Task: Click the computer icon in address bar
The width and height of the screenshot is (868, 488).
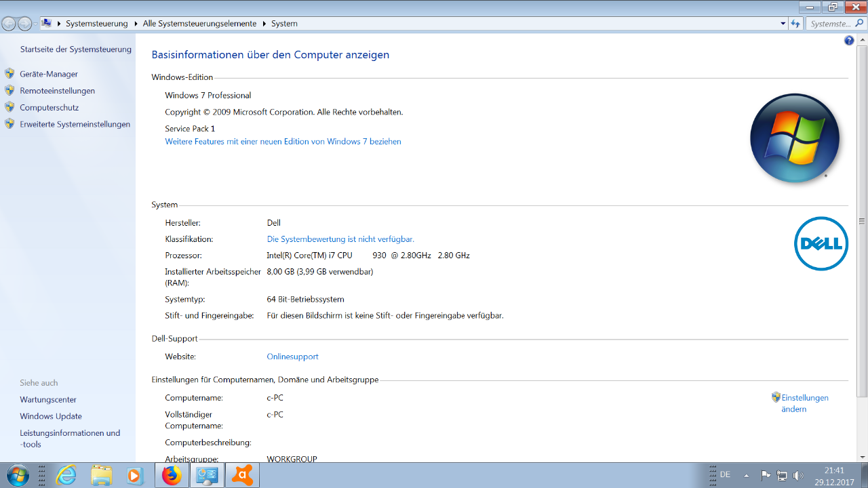Action: click(47, 23)
